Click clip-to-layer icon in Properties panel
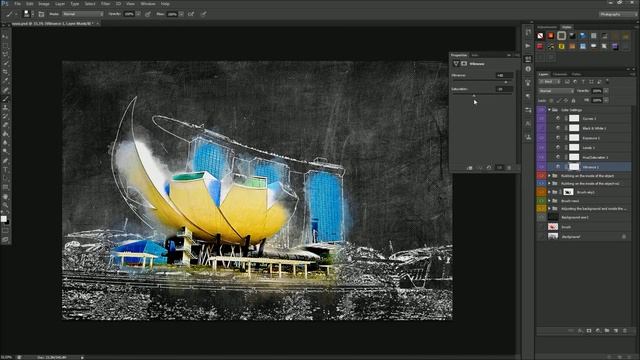Viewport: 640px width, 360px height. 469,168
